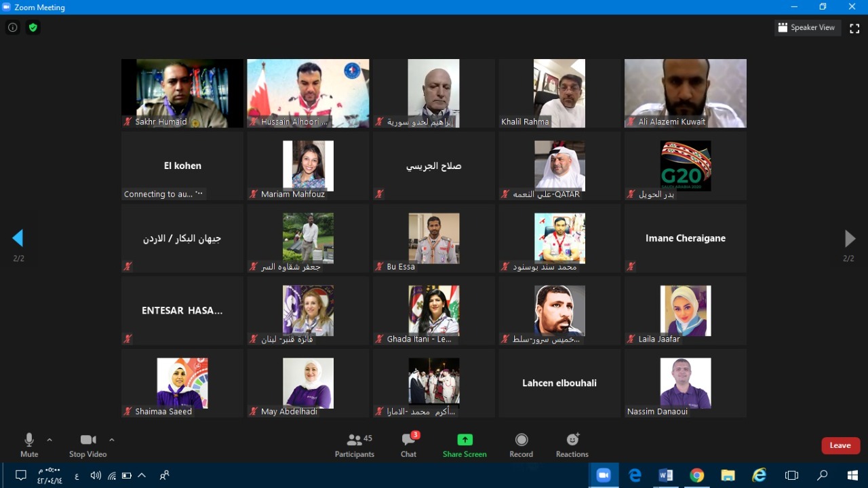Viewport: 868px width, 488px height.
Task: Open the Participants panel
Action: click(x=354, y=445)
